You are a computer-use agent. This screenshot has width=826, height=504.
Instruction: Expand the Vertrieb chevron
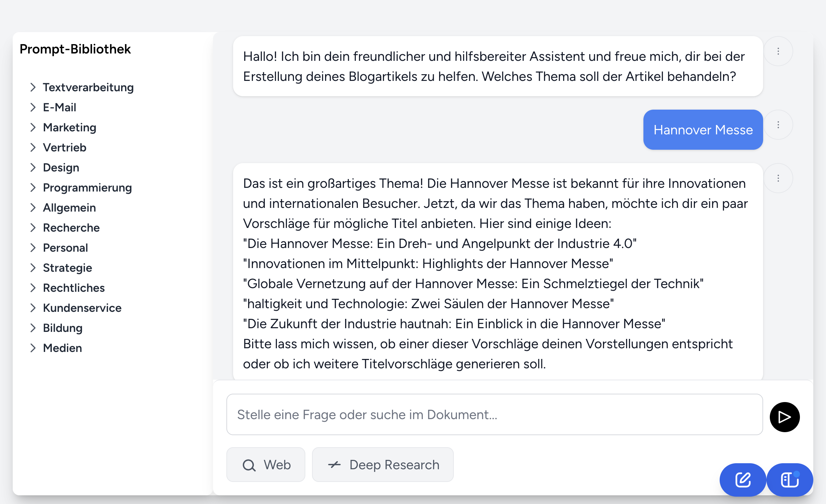pyautogui.click(x=33, y=147)
